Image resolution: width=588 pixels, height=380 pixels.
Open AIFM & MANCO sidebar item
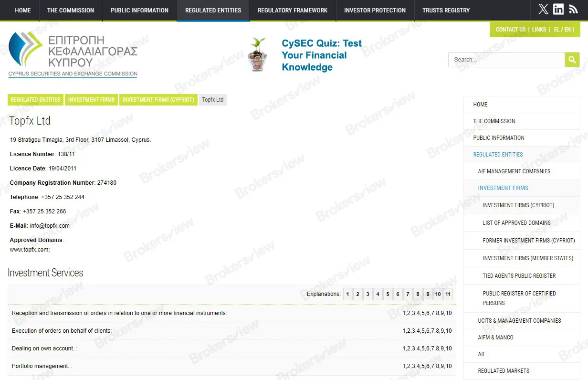(x=522, y=338)
